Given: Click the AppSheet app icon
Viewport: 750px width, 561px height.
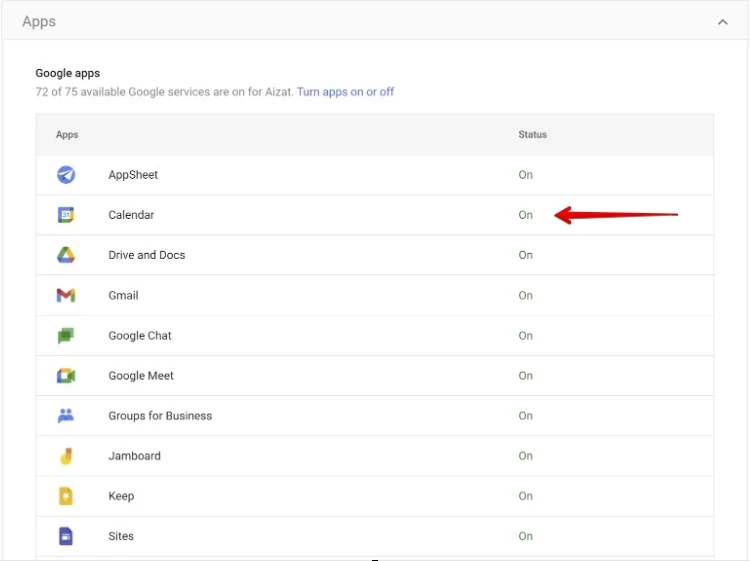Looking at the screenshot, I should (66, 175).
